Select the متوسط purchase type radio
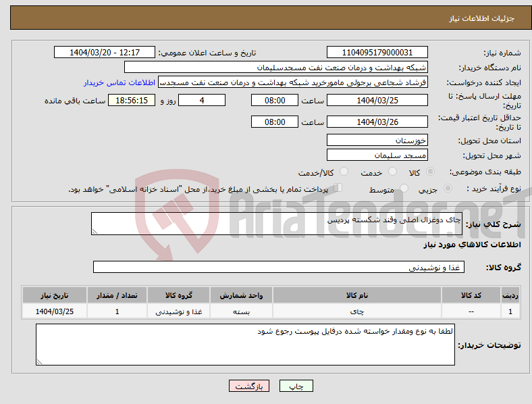Viewport: 532px width, 404px height. click(404, 188)
